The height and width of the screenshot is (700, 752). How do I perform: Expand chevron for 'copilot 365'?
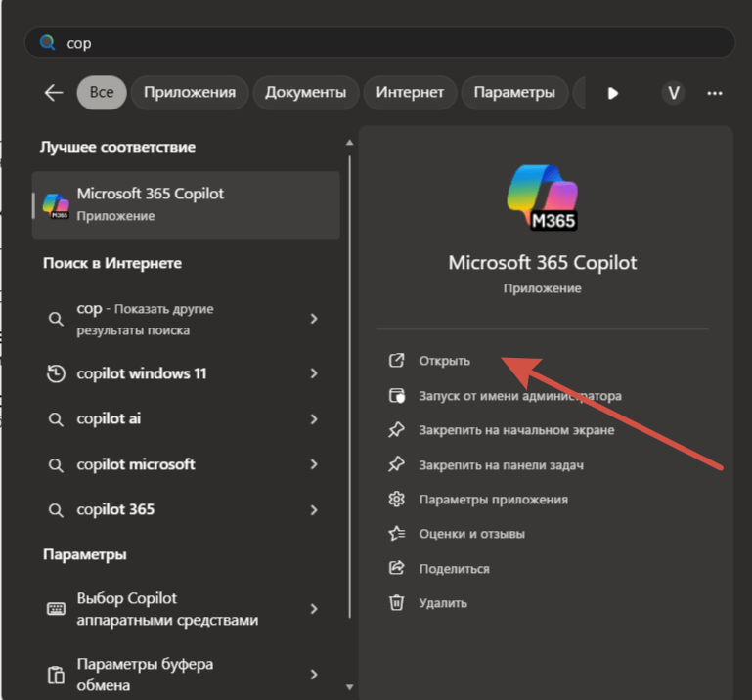(x=314, y=509)
